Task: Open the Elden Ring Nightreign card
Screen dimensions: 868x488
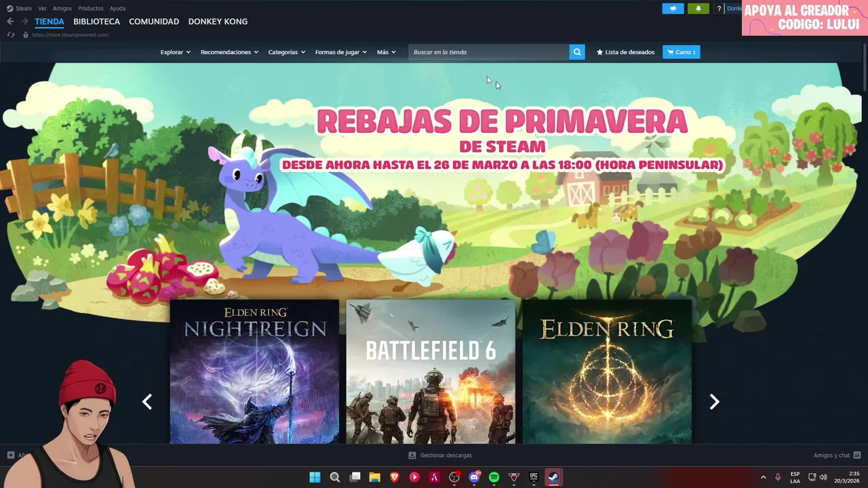Action: [x=254, y=371]
